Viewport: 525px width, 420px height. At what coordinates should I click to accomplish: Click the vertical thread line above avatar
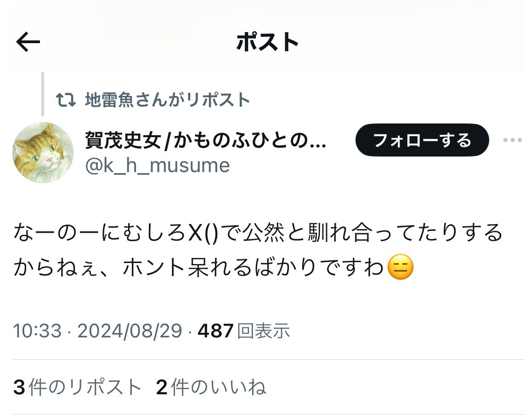(x=43, y=94)
